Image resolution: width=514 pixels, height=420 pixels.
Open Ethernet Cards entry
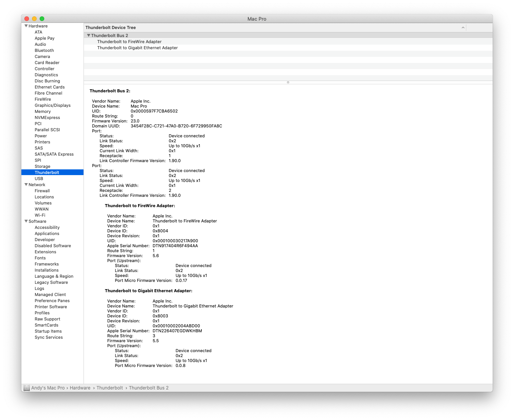[x=50, y=87]
